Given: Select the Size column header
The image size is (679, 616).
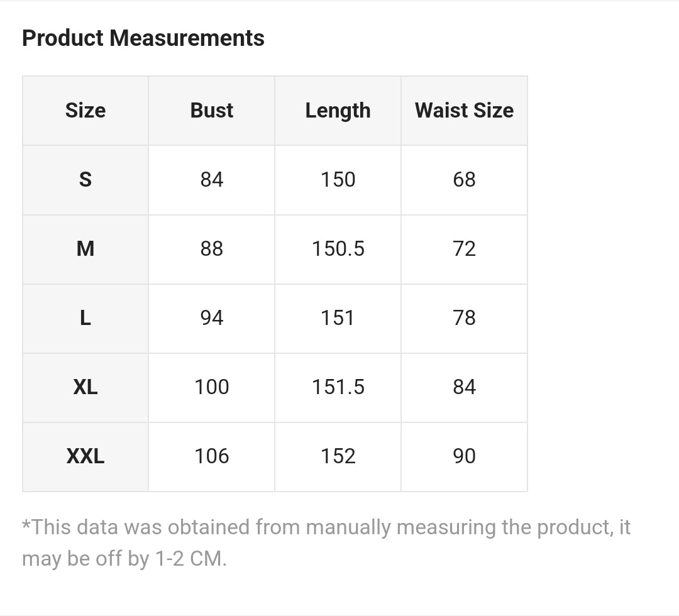Looking at the screenshot, I should [x=86, y=111].
